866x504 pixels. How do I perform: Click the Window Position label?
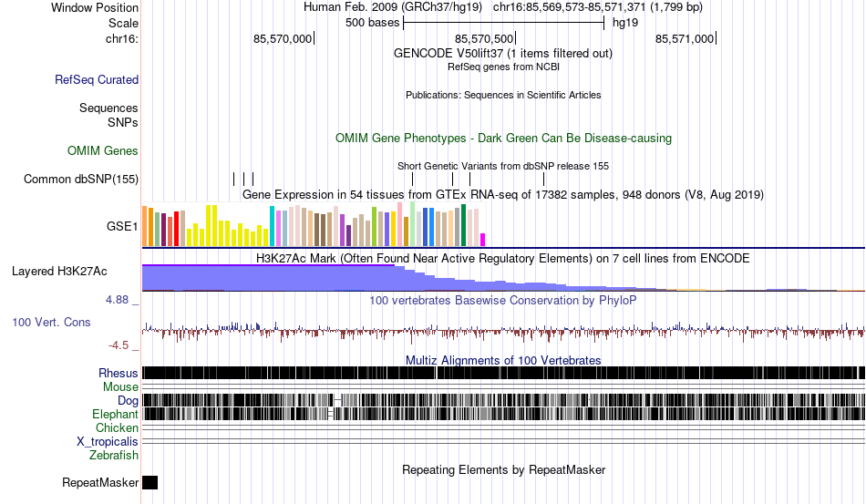(95, 7)
